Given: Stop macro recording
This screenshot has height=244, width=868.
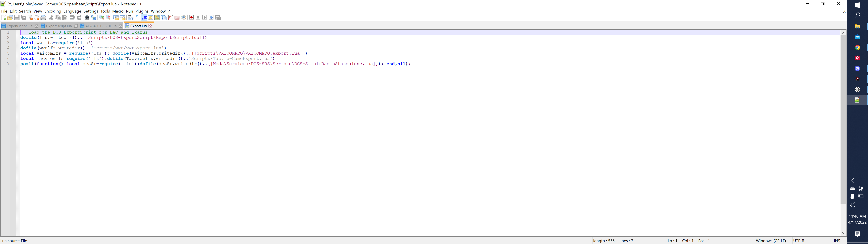Looking at the screenshot, I should (198, 17).
